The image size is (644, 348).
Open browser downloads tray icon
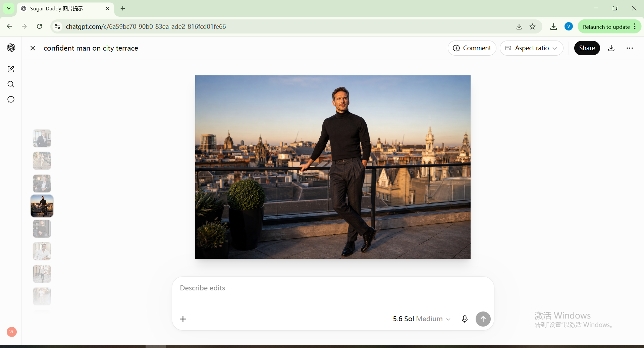pos(553,26)
